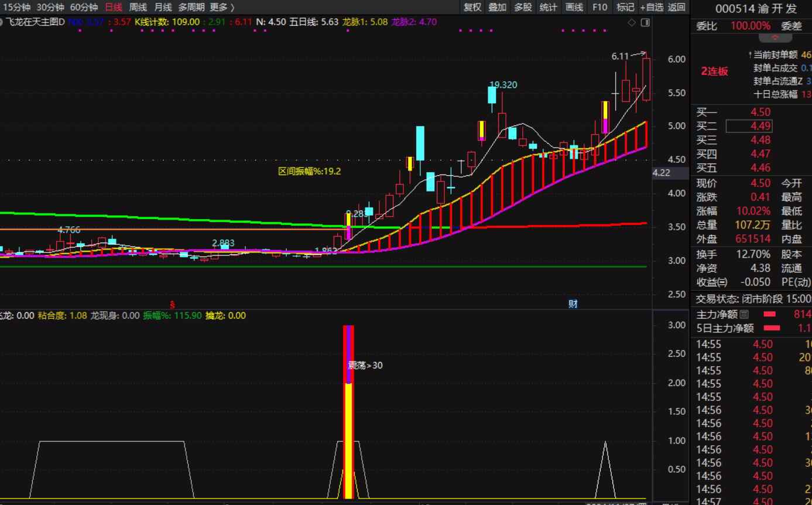Switch to 15分钟 chart period
Image resolution: width=812 pixels, height=505 pixels.
point(16,7)
